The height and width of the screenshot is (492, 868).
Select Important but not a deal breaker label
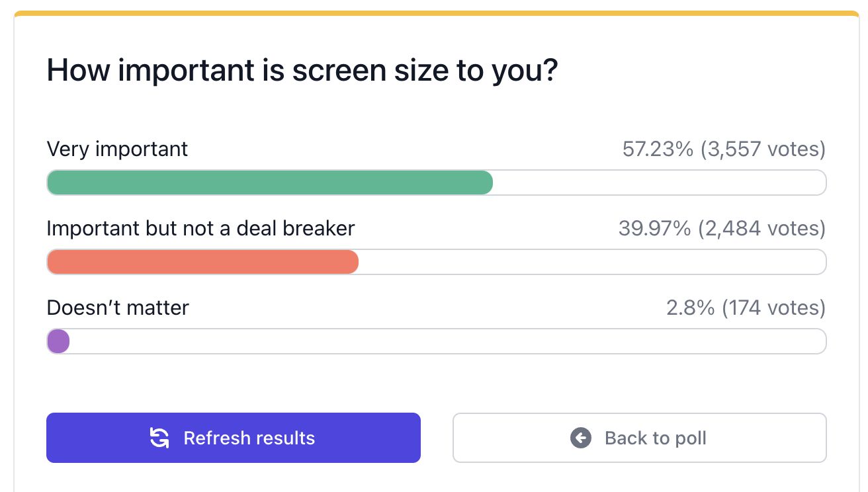(x=200, y=228)
